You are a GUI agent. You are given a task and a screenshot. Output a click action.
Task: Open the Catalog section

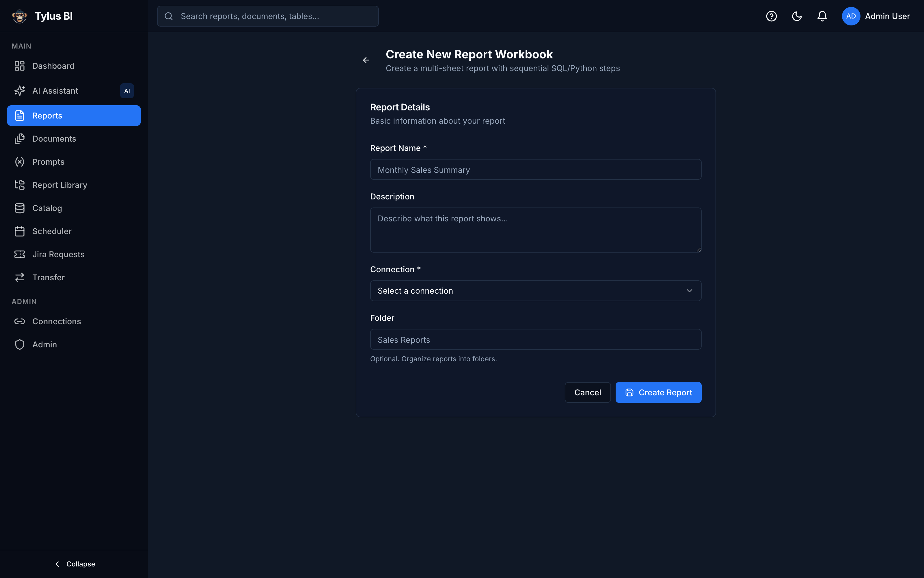pos(74,208)
